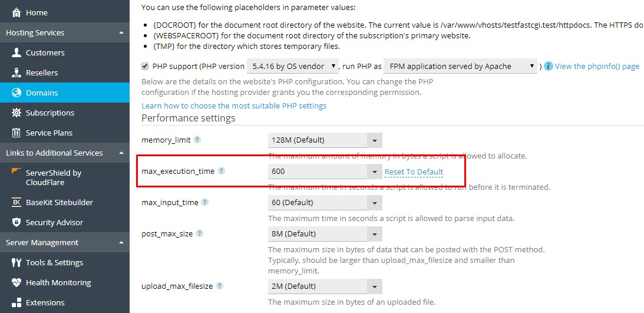644x313 pixels.
Task: Click the ServerShield by CloudFlare icon
Action: pyautogui.click(x=16, y=173)
